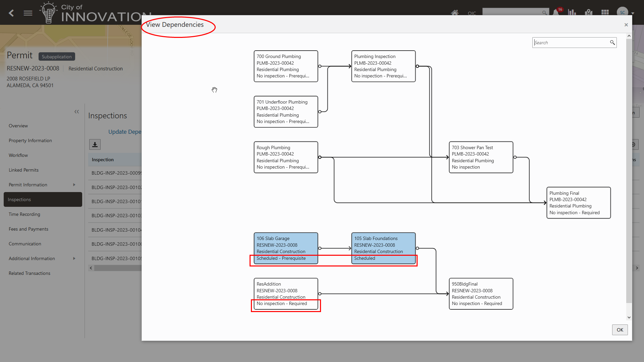Expand Permit Information submenu arrow

coord(74,185)
